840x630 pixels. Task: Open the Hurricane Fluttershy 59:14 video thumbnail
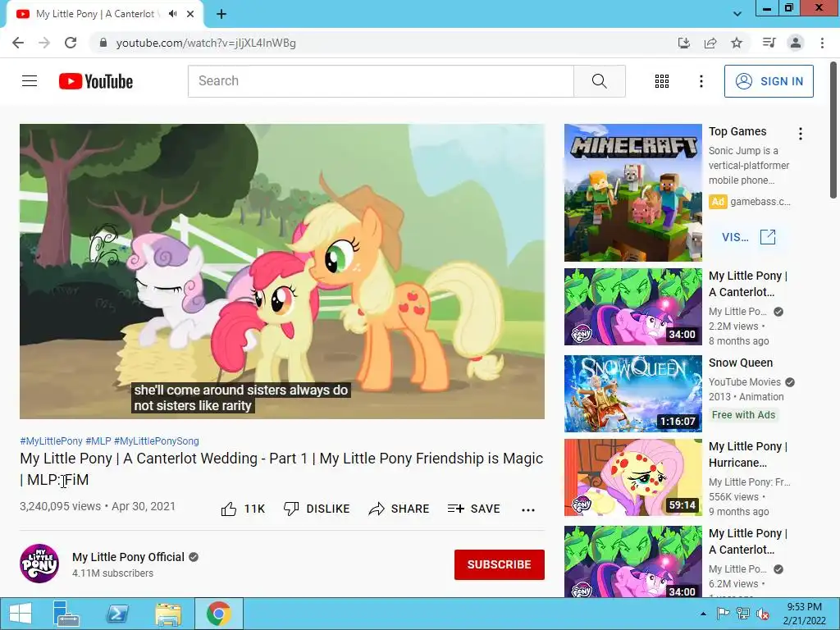632,477
